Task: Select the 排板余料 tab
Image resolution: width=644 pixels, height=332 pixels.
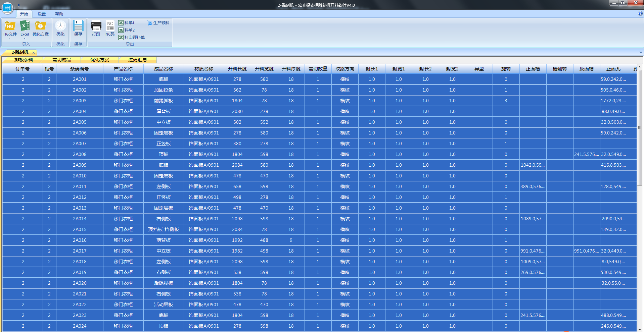Action: point(24,60)
